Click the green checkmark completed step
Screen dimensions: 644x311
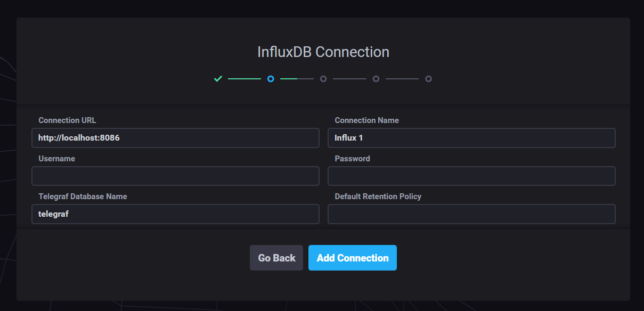218,79
